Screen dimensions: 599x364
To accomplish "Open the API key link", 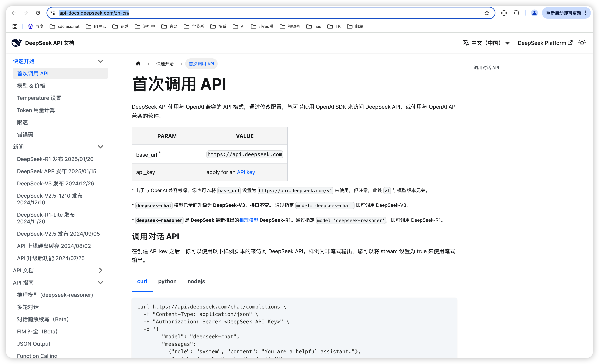I will coord(246,172).
